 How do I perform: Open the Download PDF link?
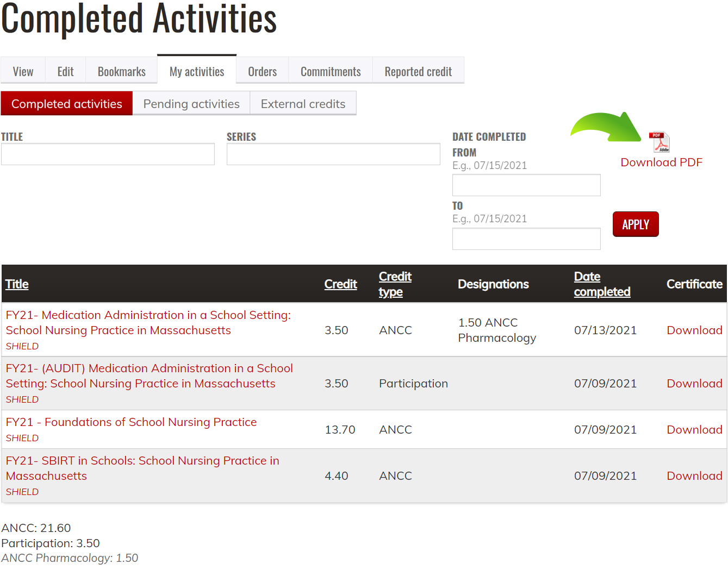[661, 162]
